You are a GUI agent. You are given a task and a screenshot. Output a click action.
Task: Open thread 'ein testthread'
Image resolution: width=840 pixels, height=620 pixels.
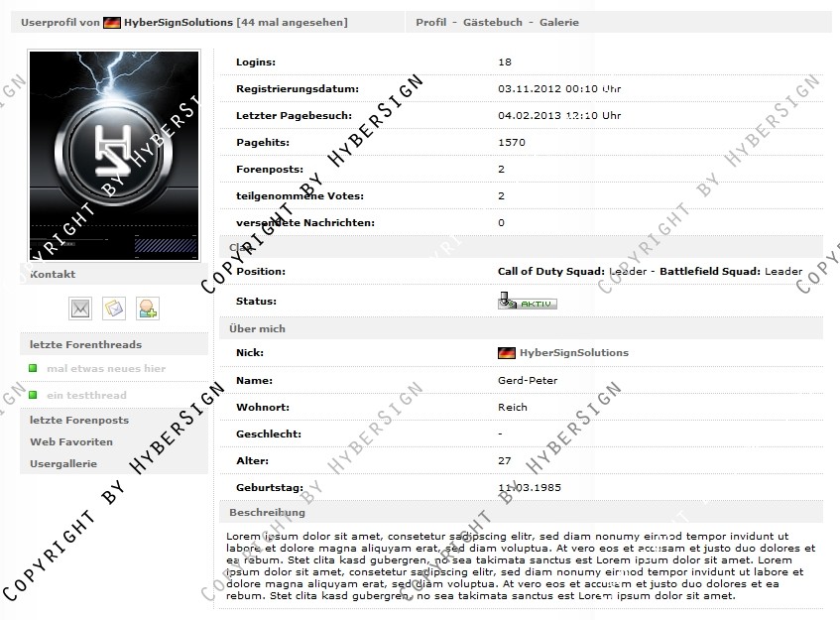pyautogui.click(x=87, y=395)
